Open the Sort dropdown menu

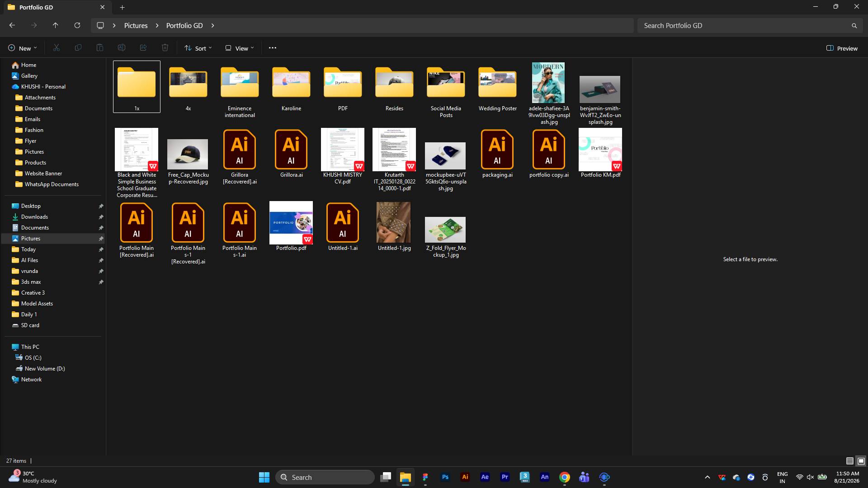click(x=198, y=48)
